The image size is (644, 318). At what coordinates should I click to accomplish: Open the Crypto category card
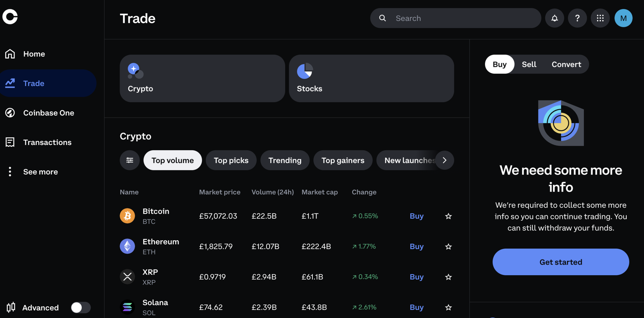point(202,78)
